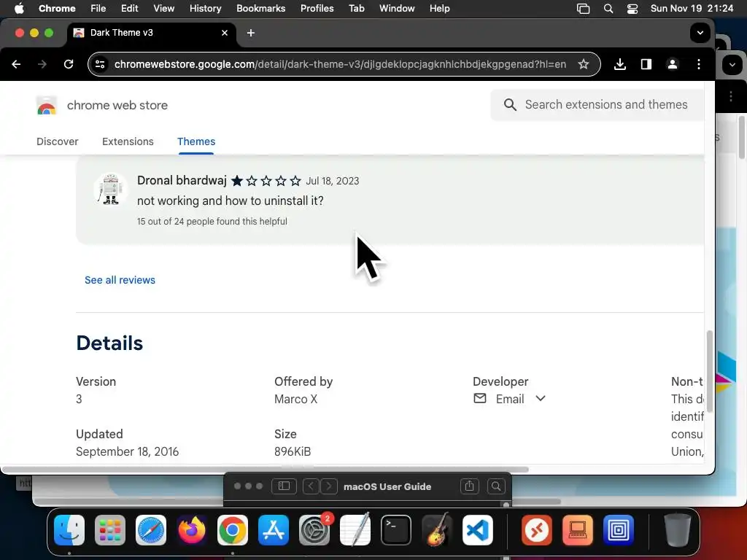Image resolution: width=747 pixels, height=560 pixels.
Task: Open the File menu
Action: pyautogui.click(x=98, y=9)
